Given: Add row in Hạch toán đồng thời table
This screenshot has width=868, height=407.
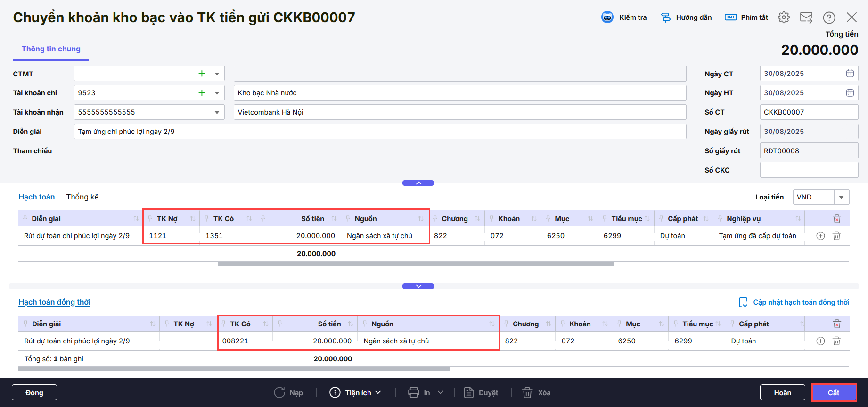Looking at the screenshot, I should coord(820,341).
